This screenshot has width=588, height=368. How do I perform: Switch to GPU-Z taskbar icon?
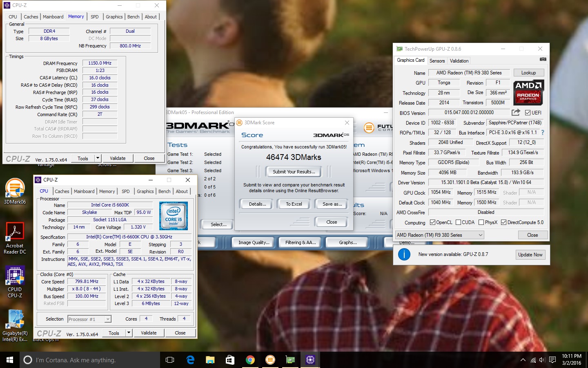tap(290, 360)
